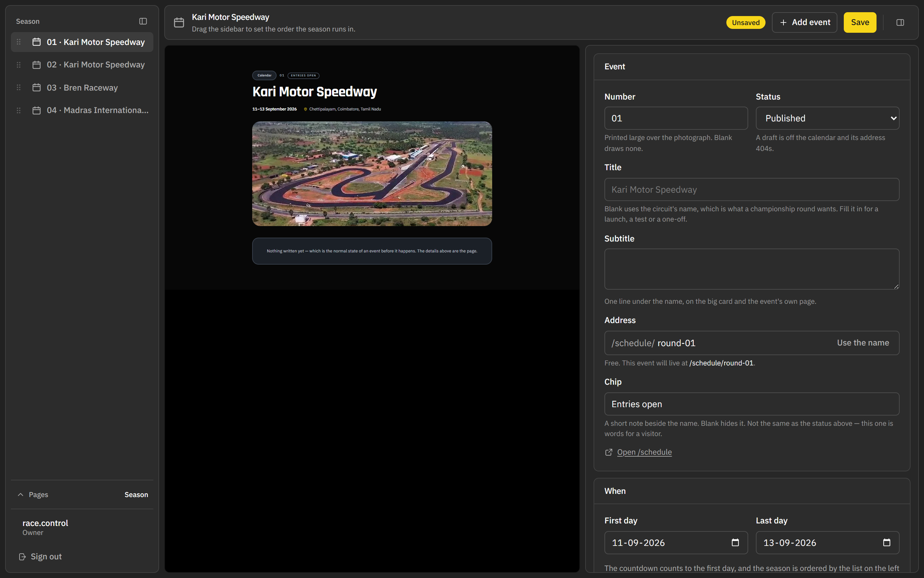Select 02 · Kari Motor Speedway event
Viewport: 924px width, 578px height.
pos(82,65)
